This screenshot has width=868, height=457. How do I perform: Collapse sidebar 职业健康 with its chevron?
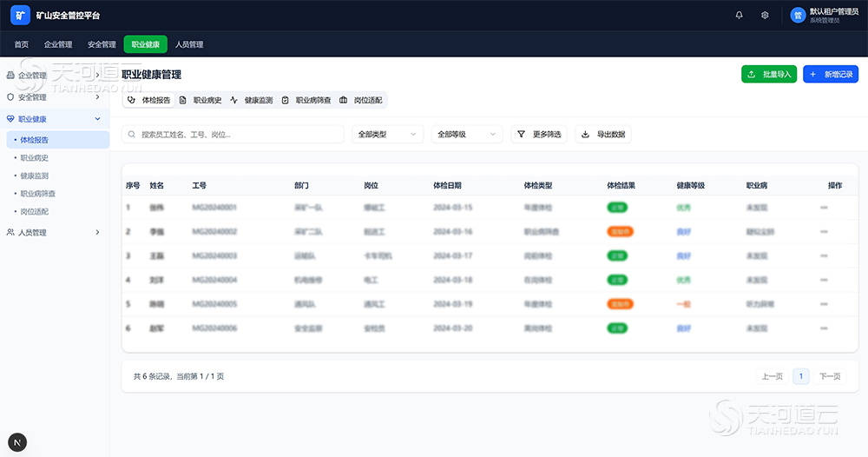coord(97,118)
